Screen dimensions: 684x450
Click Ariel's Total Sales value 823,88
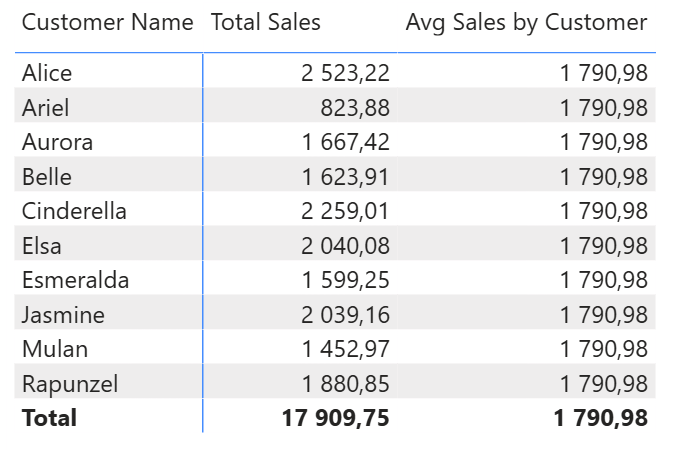[x=355, y=107]
